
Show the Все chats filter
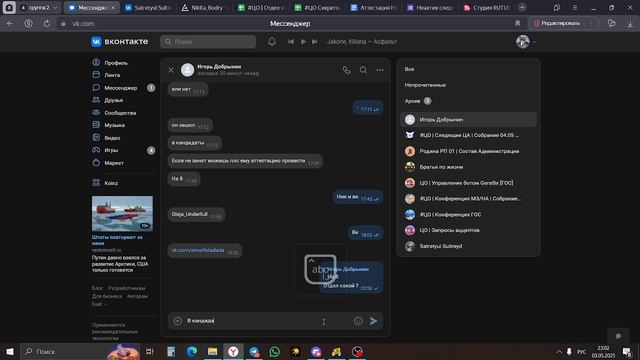click(409, 69)
